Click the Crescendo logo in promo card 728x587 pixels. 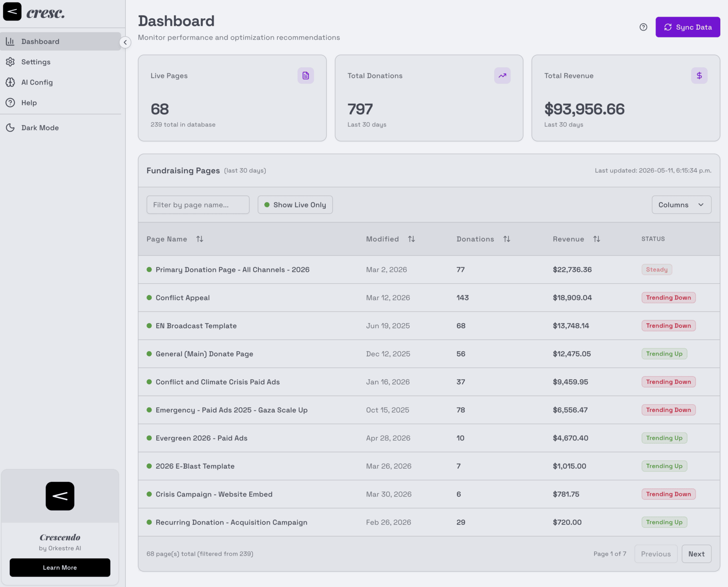60,496
